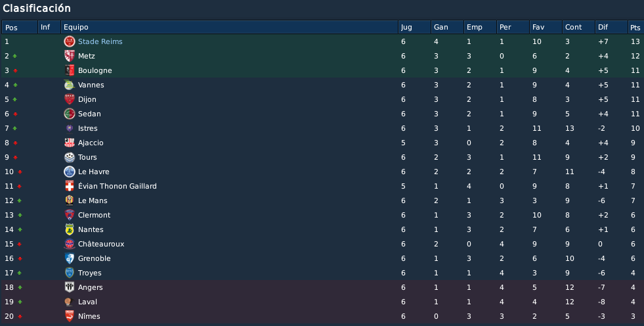
Task: Open the Stade Reims team link
Action: pos(100,41)
